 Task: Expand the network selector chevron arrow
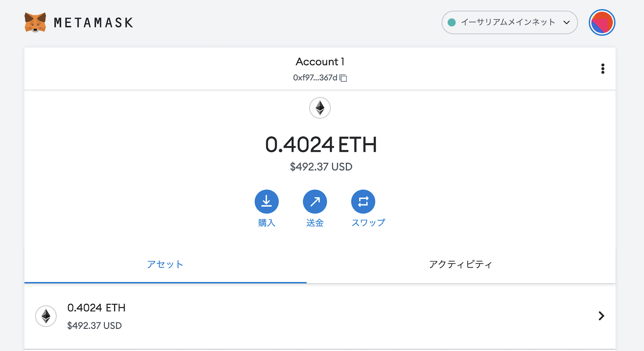point(567,22)
